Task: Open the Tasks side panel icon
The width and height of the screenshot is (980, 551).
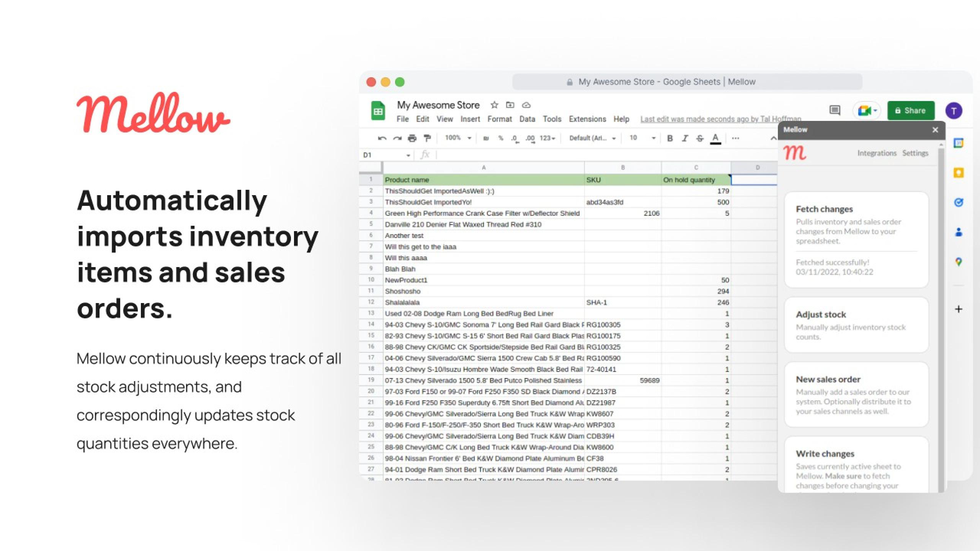Action: click(x=958, y=203)
